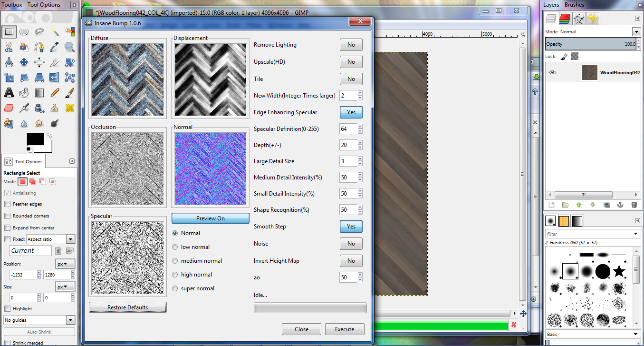644x346 pixels.
Task: Hide the WoodFlooring042 layer
Action: tap(552, 72)
